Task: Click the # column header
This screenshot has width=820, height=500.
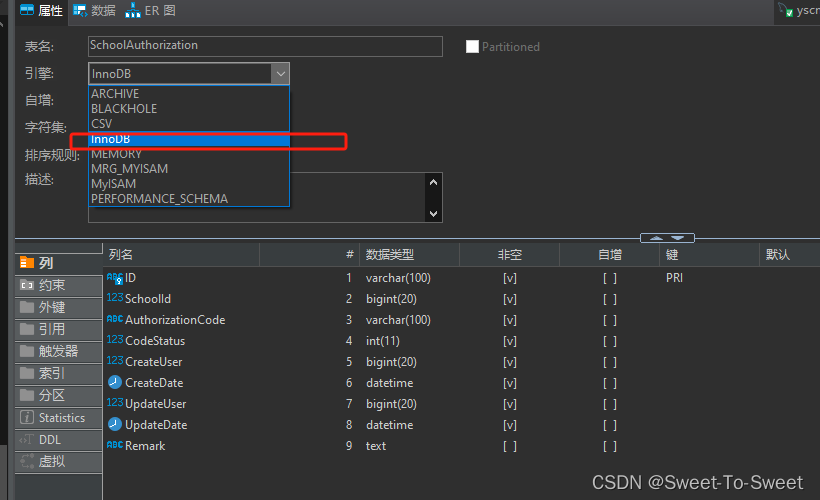Action: pyautogui.click(x=309, y=255)
